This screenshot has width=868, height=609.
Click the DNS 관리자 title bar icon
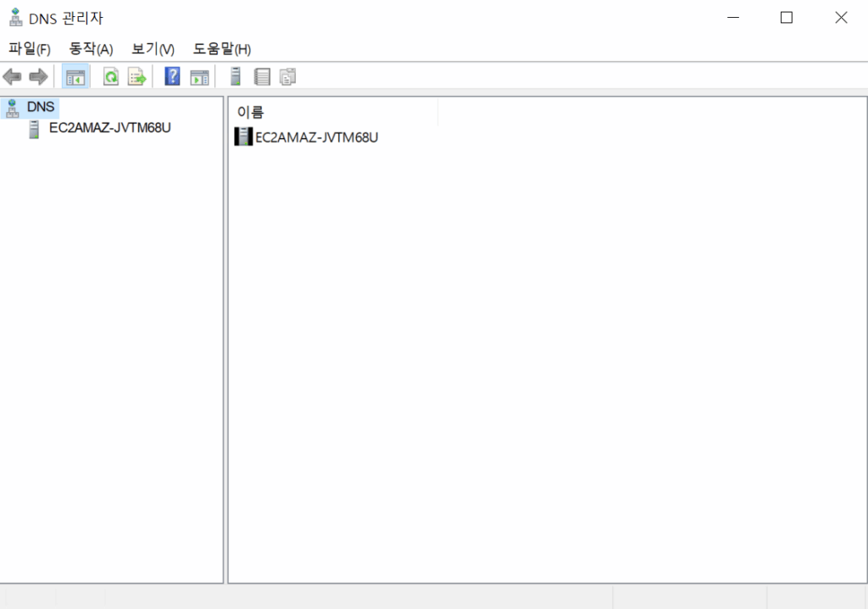point(14,18)
